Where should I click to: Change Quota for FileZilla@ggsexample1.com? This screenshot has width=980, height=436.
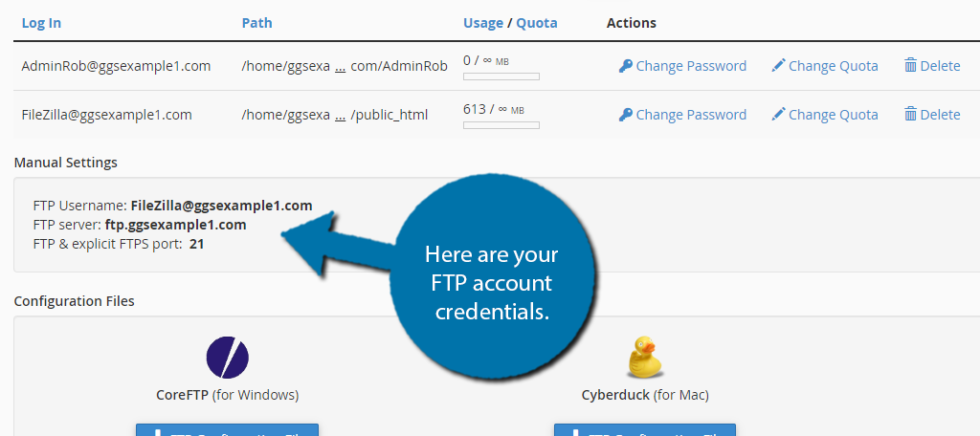point(833,115)
